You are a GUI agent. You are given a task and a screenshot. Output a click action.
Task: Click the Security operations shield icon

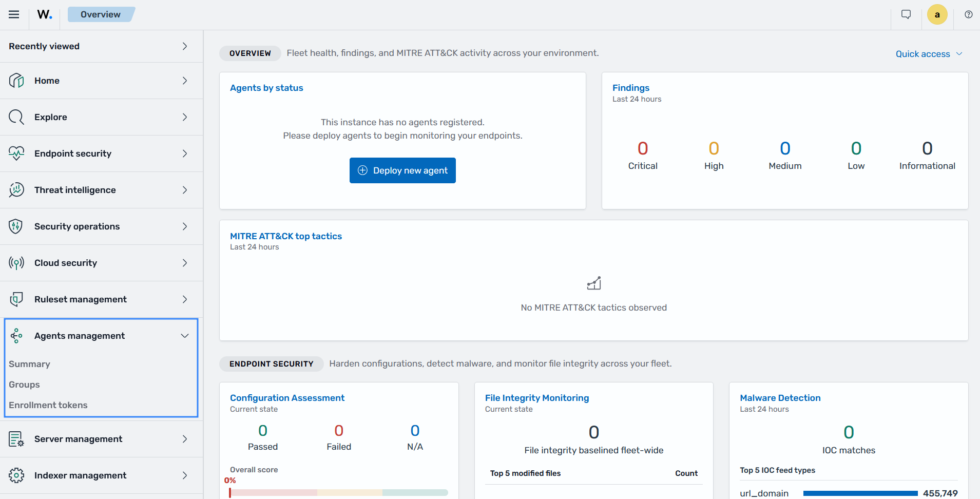point(16,226)
